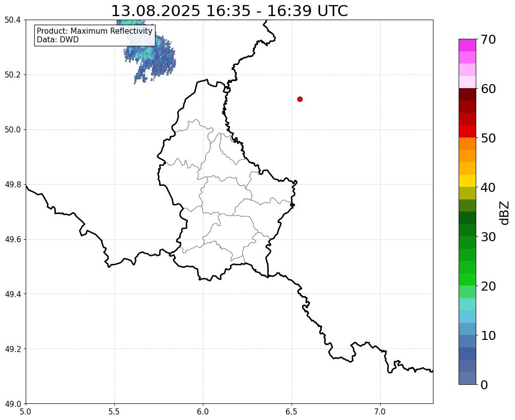Click 'Data: DWD' text
515x420 pixels.
coord(58,40)
